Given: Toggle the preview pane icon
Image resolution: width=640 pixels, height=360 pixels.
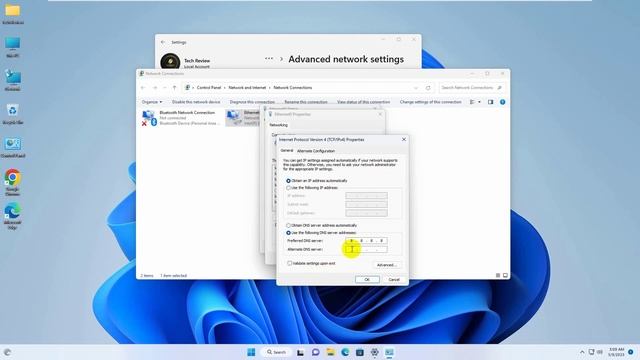Looking at the screenshot, I should 491,102.
